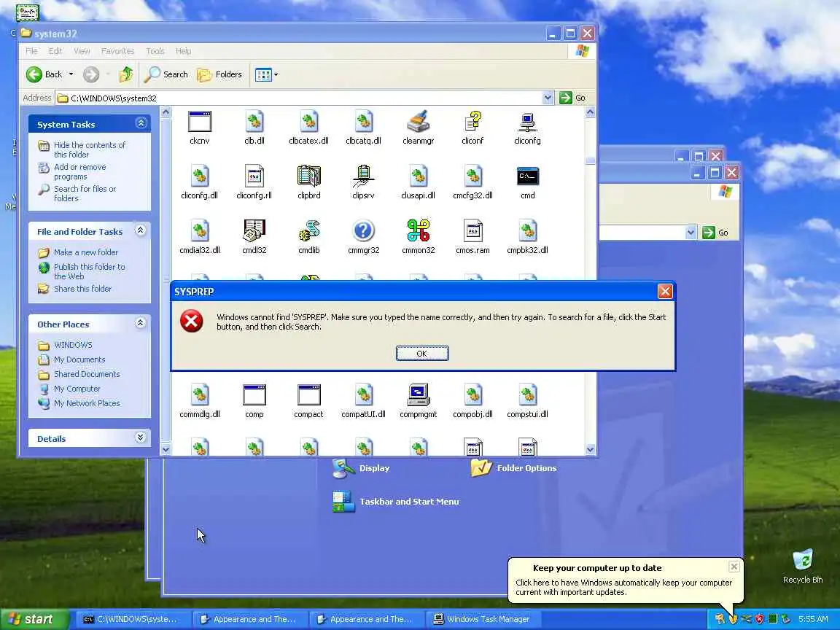Open the Edit menu
Image resolution: width=840 pixels, height=630 pixels.
tap(55, 51)
